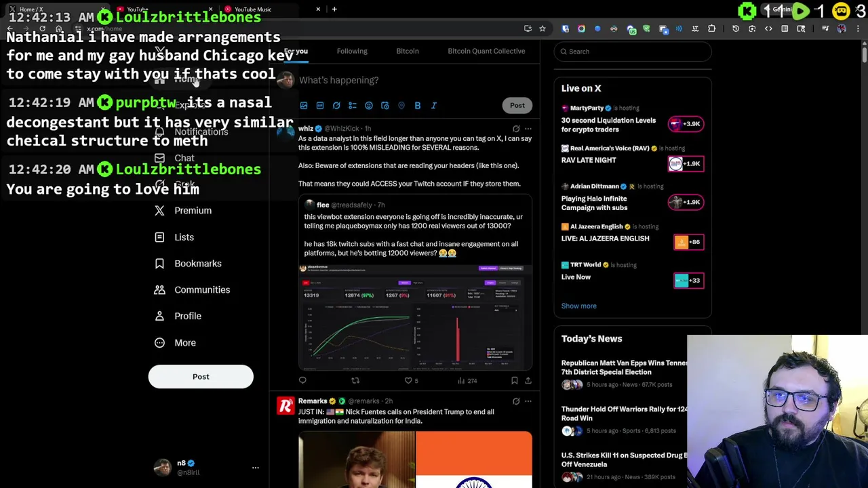
Task: Share whiz's post
Action: [528, 381]
